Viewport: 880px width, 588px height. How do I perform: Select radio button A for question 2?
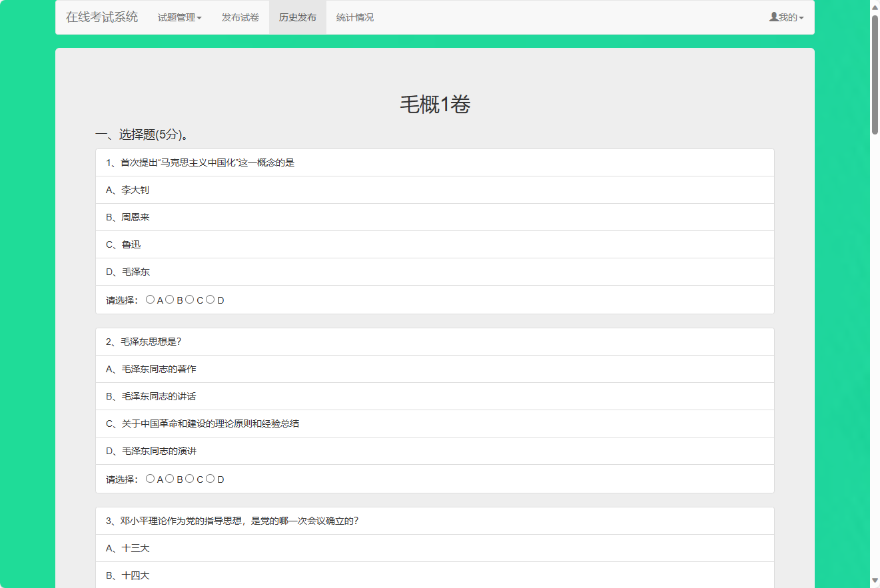pos(150,478)
